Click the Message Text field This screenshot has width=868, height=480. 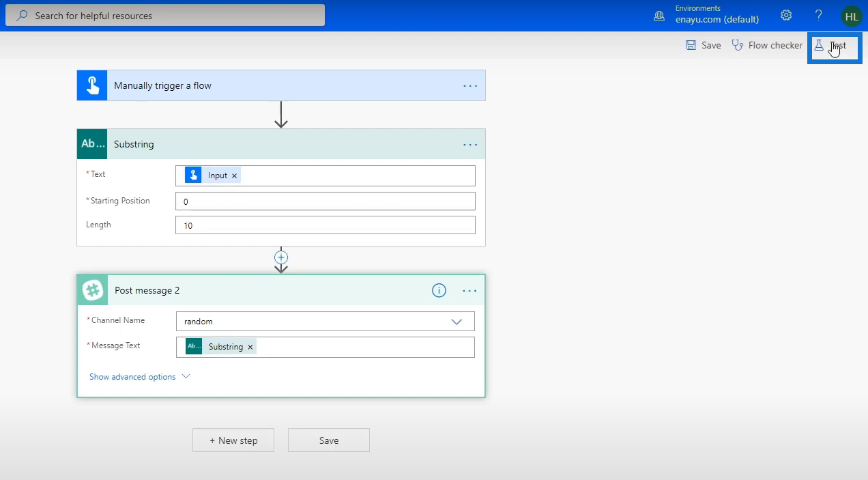pos(325,347)
